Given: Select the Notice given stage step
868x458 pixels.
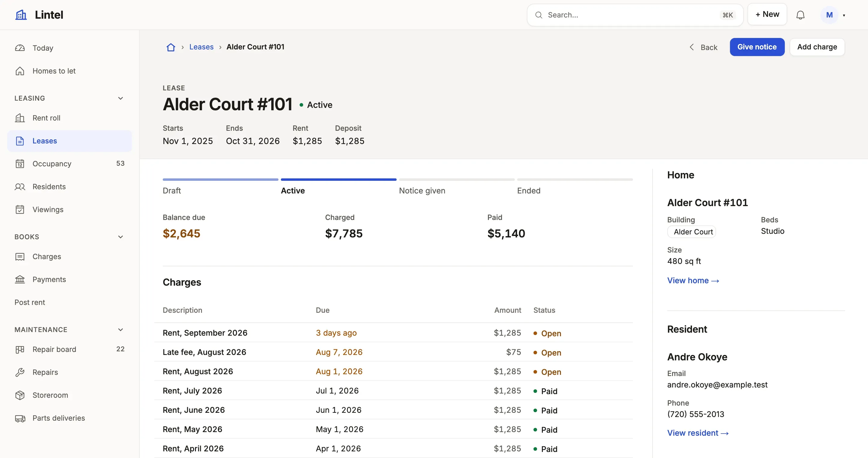Looking at the screenshot, I should [x=457, y=187].
